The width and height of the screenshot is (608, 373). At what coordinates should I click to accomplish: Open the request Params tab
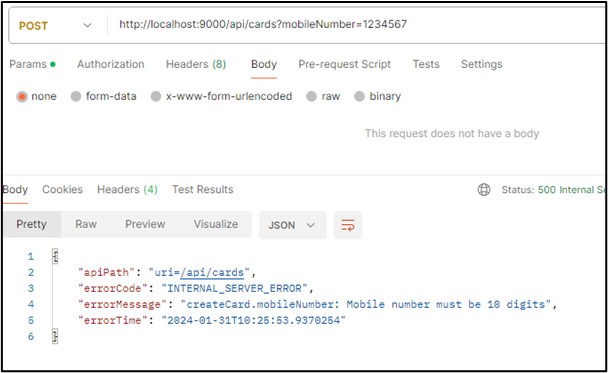(x=32, y=64)
